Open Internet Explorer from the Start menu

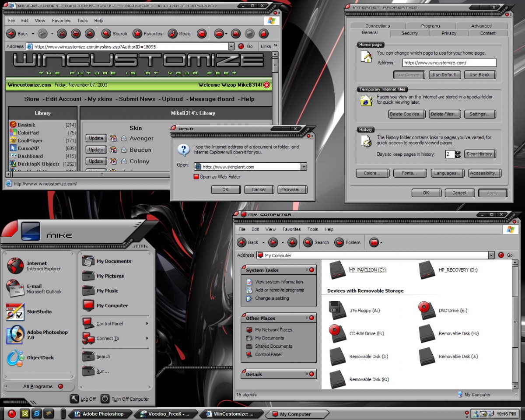click(x=34, y=266)
